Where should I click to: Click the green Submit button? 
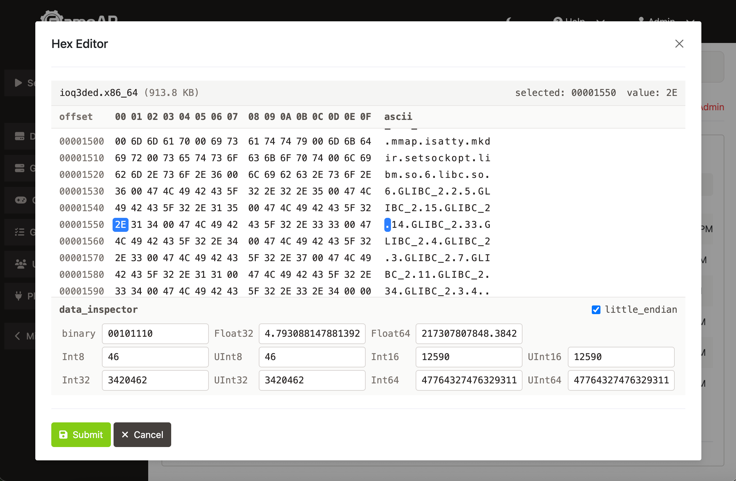click(x=81, y=435)
